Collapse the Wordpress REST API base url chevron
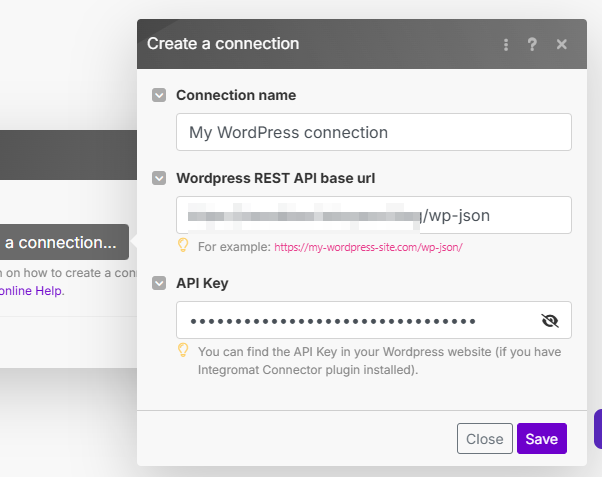The image size is (602, 477). 159,178
